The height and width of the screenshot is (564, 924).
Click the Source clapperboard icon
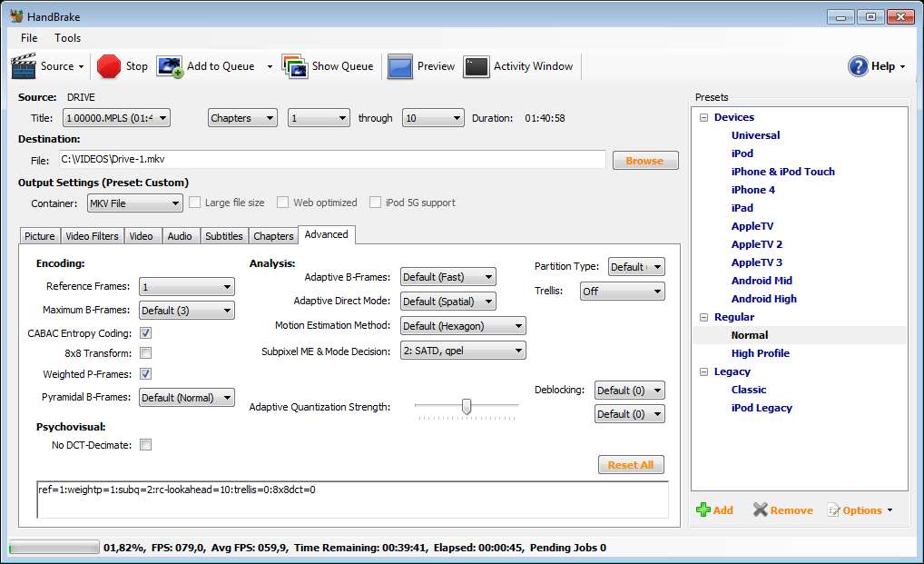(24, 66)
